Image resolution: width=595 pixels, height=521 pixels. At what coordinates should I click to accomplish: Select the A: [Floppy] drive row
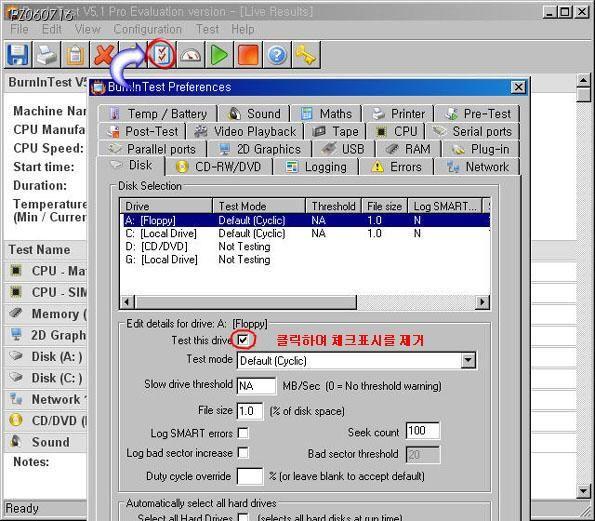(305, 220)
